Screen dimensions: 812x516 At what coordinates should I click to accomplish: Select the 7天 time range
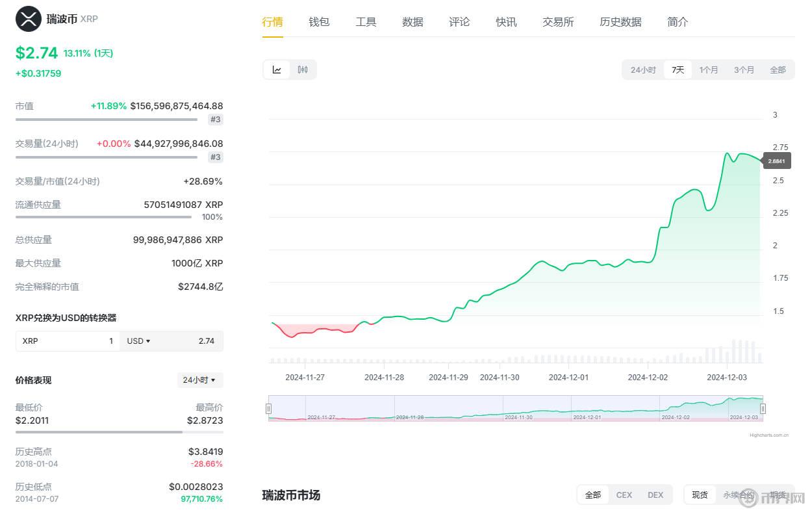coord(678,70)
